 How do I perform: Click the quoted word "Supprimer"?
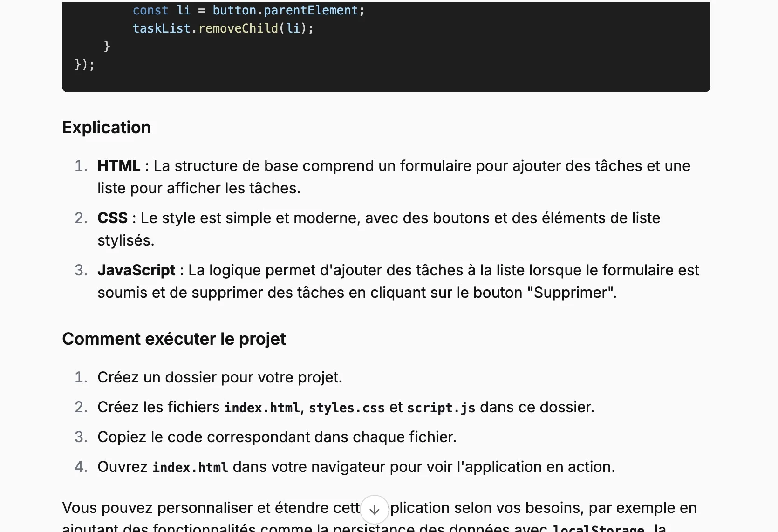(x=572, y=293)
